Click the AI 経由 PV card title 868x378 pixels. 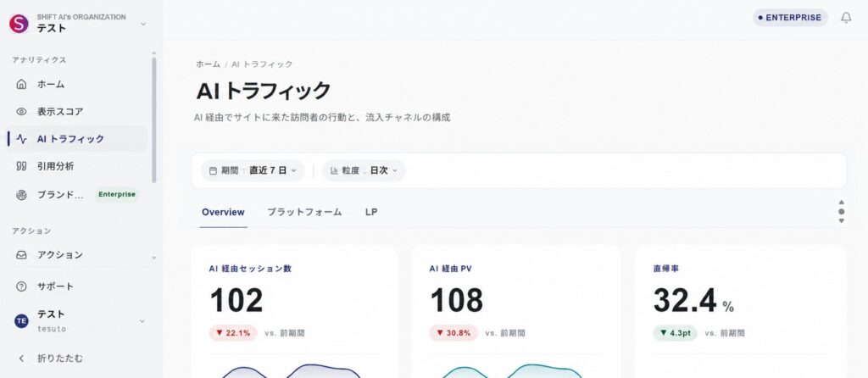451,269
